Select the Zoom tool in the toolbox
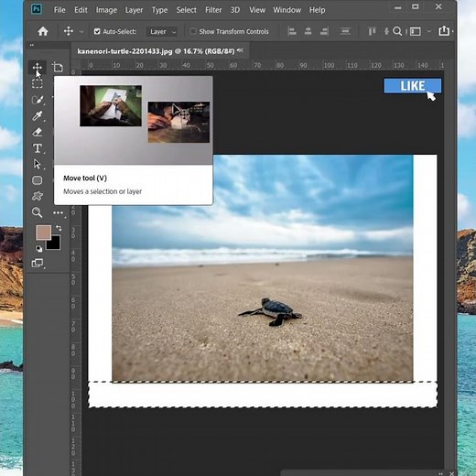The height and width of the screenshot is (476, 476). click(38, 212)
